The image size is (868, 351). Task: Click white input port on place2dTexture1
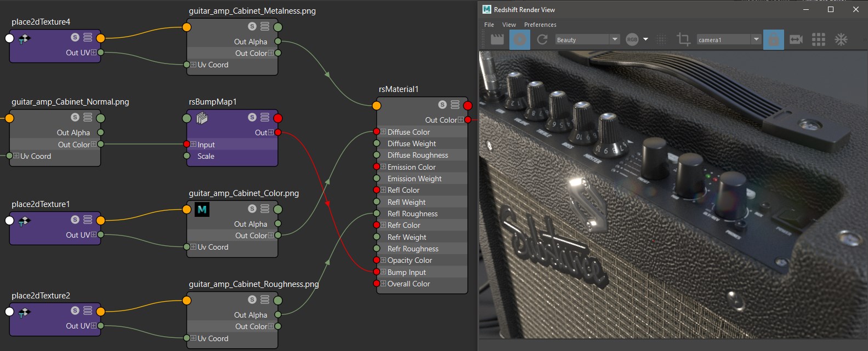click(9, 220)
